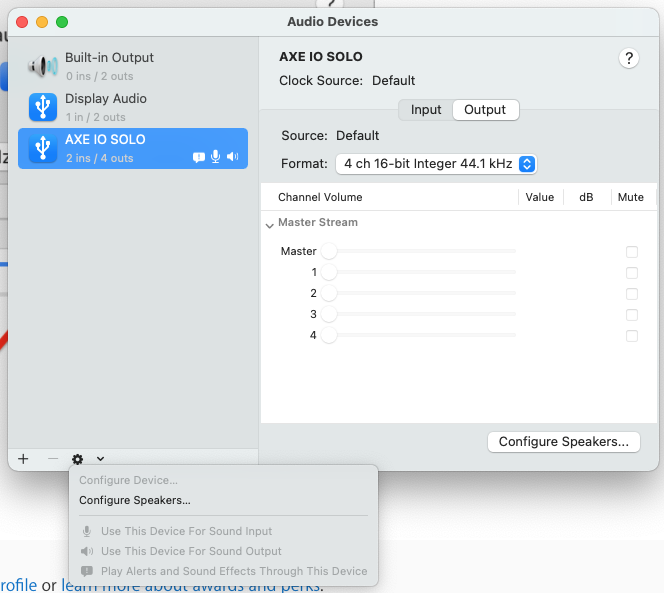Click the AXE IO SOLO heading in details pane

(321, 56)
